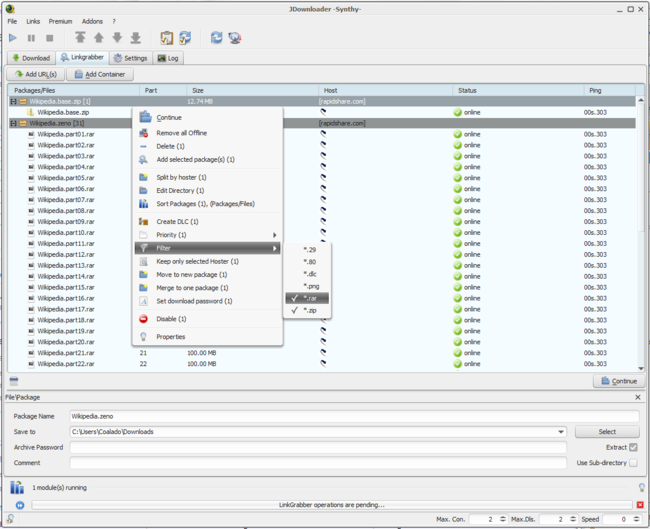Click Sort Packages menu entry

coord(207,204)
